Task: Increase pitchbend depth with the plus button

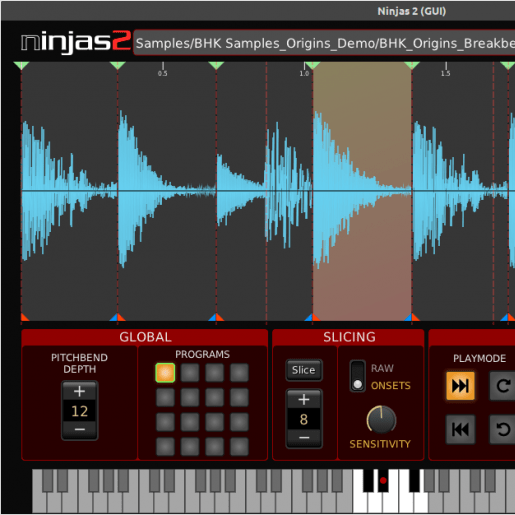Action: tap(79, 391)
